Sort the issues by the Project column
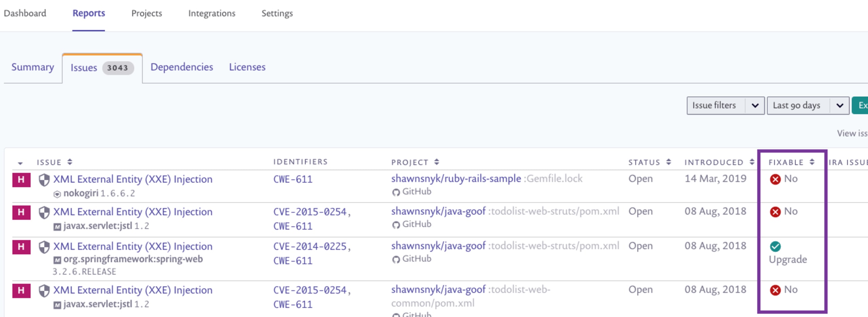 point(437,162)
